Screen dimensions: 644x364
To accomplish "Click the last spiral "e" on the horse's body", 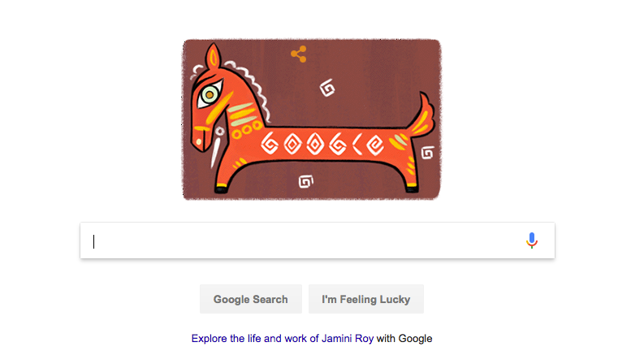I will pos(375,145).
